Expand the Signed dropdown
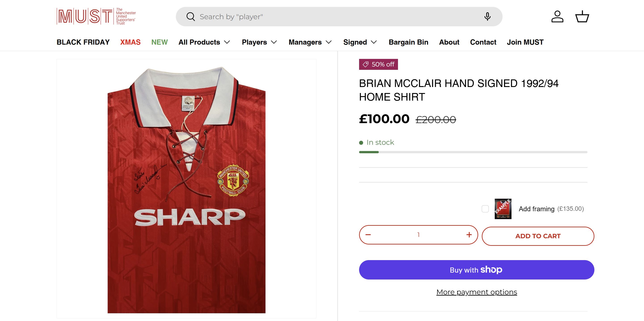The height and width of the screenshot is (321, 644). [x=360, y=42]
